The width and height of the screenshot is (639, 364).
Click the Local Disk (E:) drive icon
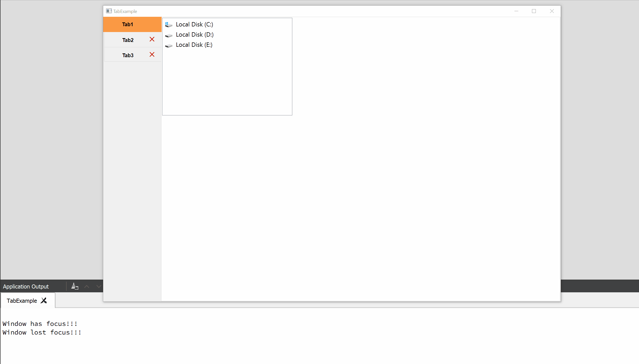169,45
